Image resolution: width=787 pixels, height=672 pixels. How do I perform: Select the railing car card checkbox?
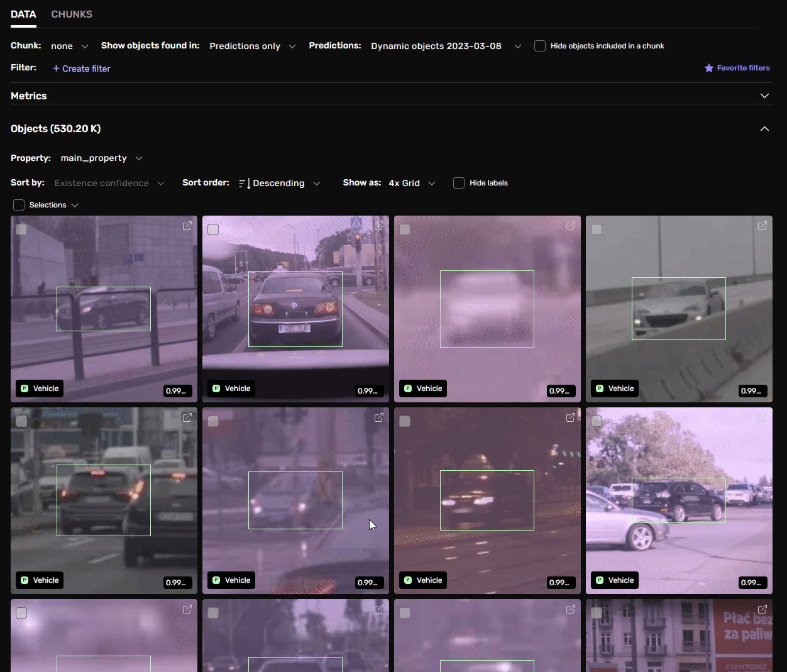point(21,229)
